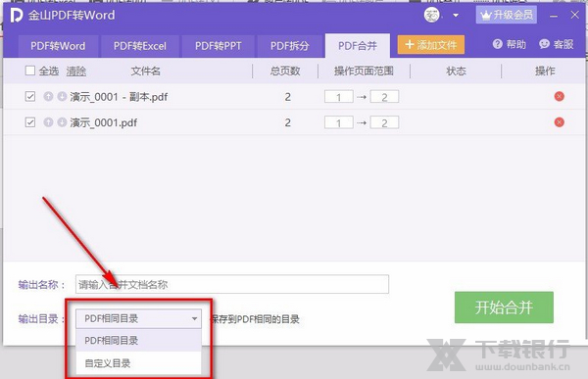Click the 添加文件 button

(x=431, y=45)
